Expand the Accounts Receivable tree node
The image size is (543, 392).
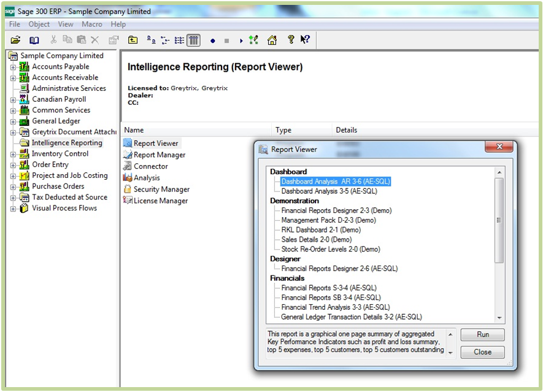pyautogui.click(x=13, y=78)
